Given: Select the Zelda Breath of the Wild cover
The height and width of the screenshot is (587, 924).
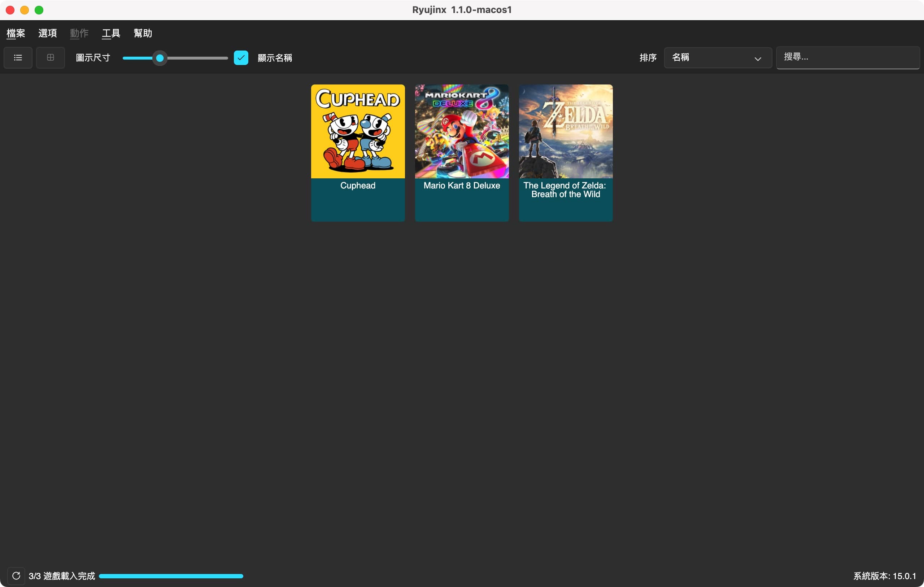Looking at the screenshot, I should point(566,131).
